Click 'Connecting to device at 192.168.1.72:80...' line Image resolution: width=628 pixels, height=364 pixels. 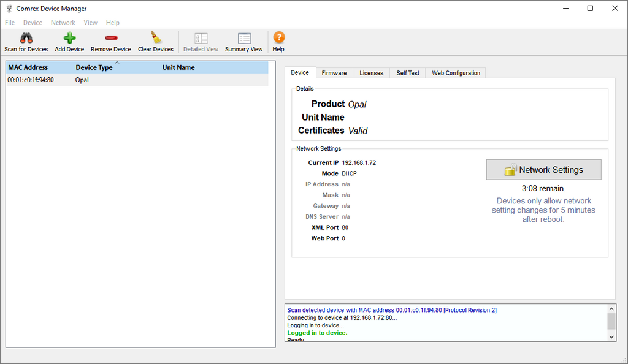(342, 317)
